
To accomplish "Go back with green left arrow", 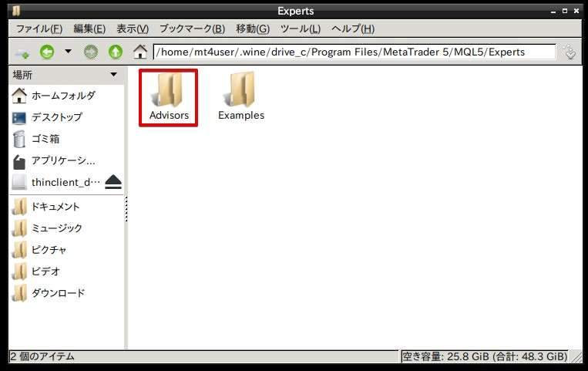I will point(47,52).
